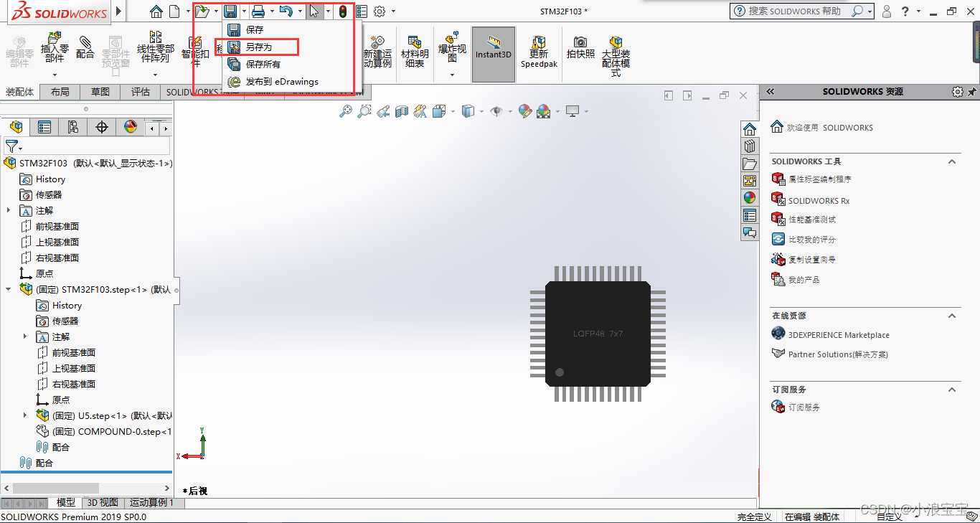Open the Edit Appearance color ball icon
Image resolution: width=980 pixels, height=523 pixels.
pos(525,111)
